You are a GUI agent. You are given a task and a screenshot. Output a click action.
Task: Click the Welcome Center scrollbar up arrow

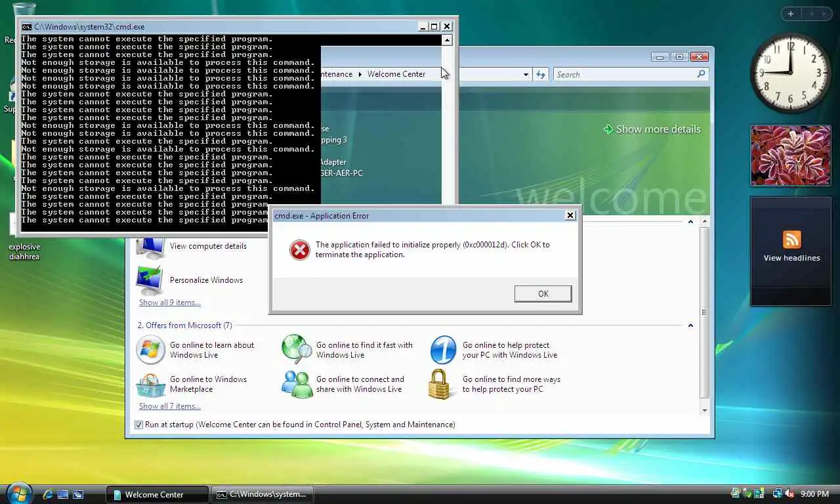pos(705,222)
